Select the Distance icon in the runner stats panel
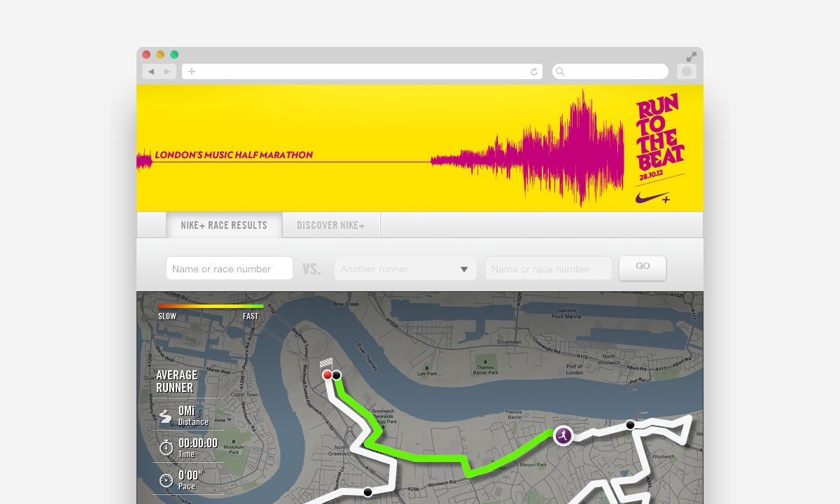Image resolution: width=840 pixels, height=504 pixels. 165,415
